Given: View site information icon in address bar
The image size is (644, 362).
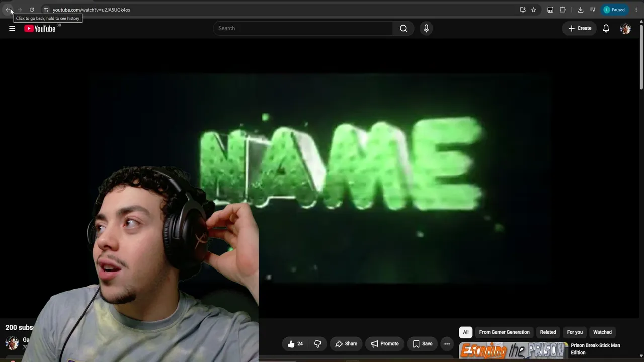Looking at the screenshot, I should click(x=46, y=10).
